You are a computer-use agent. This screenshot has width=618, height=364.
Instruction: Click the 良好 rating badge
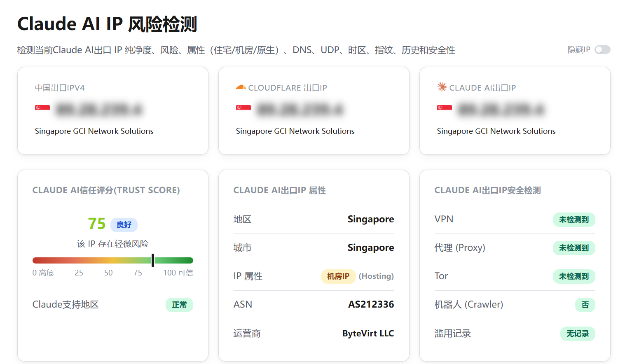pos(124,225)
